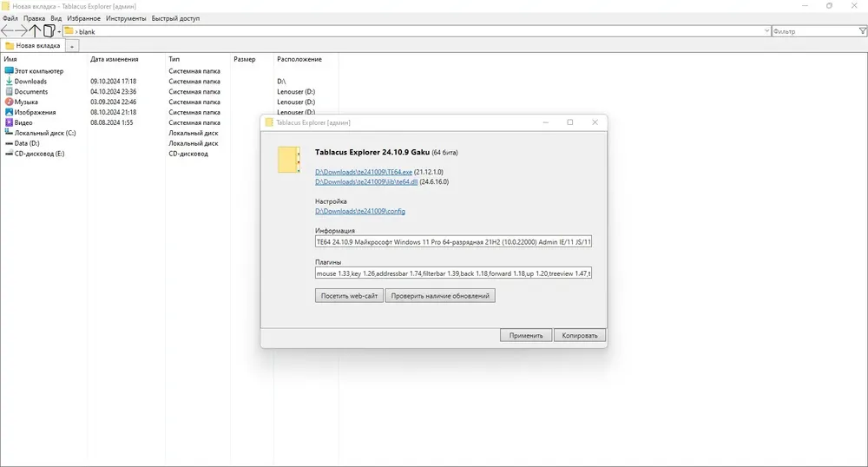
Task: Sort by the Тип column header
Action: coord(174,59)
